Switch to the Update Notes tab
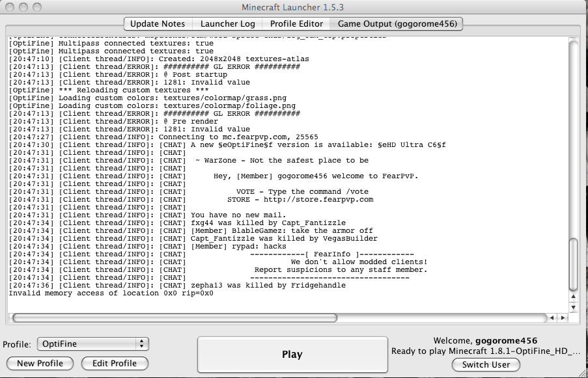This screenshot has width=588, height=378. (158, 24)
